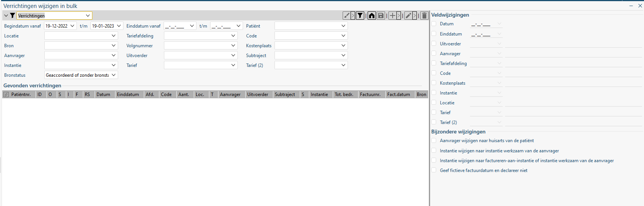Check the Kostenplaats checkbox under Veldwijzigingen
The height and width of the screenshot is (206, 644).
[434, 83]
